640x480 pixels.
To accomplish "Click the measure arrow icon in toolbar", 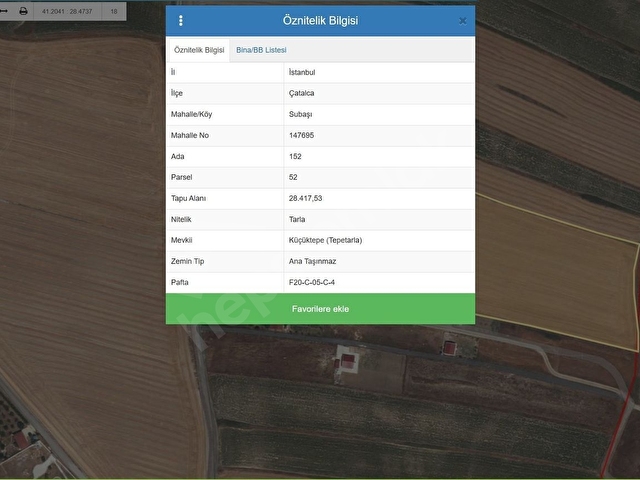I will click(3, 11).
